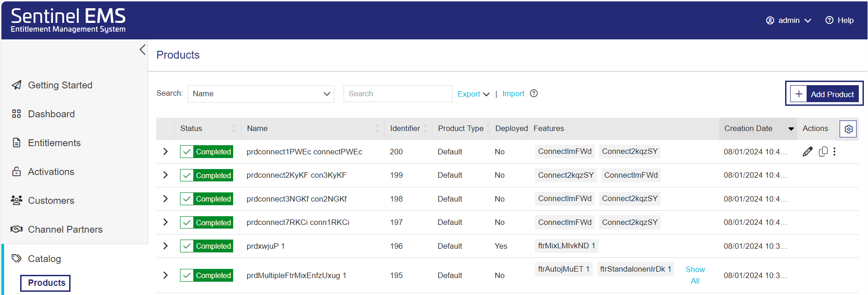Click the copy icon in first product row
Image resolution: width=868 pixels, height=295 pixels.
click(823, 152)
